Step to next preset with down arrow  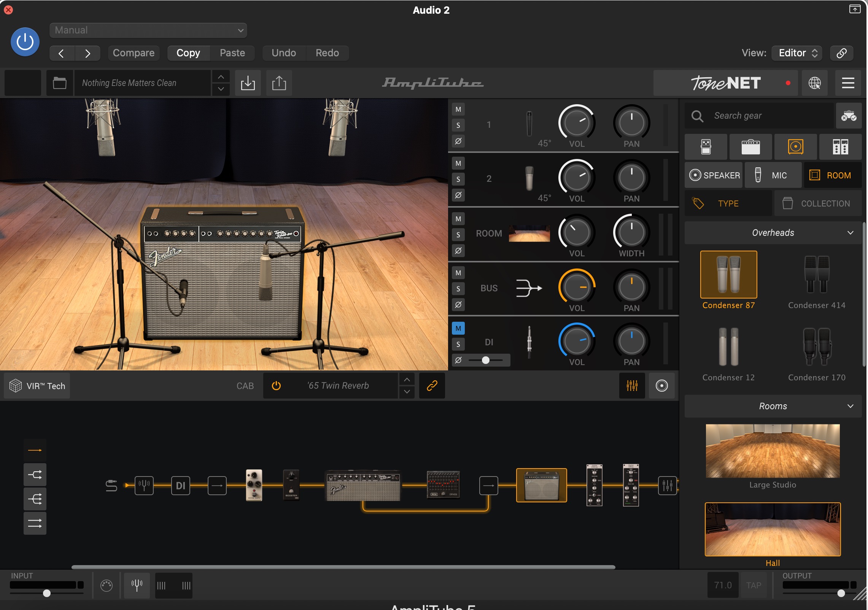click(x=221, y=89)
